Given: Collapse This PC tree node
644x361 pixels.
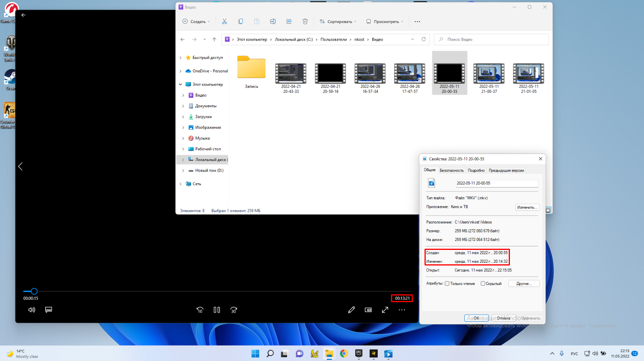Looking at the screenshot, I should point(180,84).
